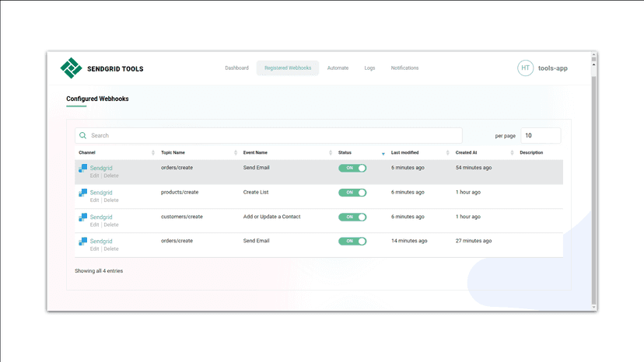Viewport: 644px width, 362px height.
Task: Click '1 hour ago' in the products/create row
Action: click(x=467, y=192)
